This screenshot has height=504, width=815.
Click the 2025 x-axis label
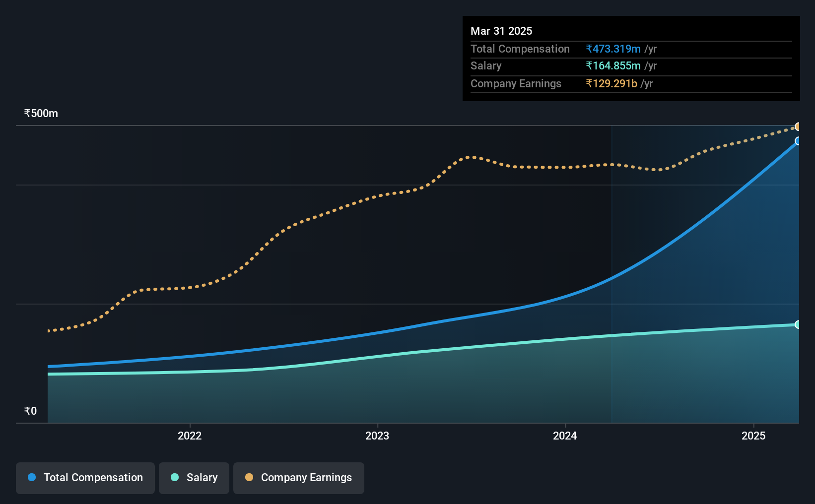[753, 436]
